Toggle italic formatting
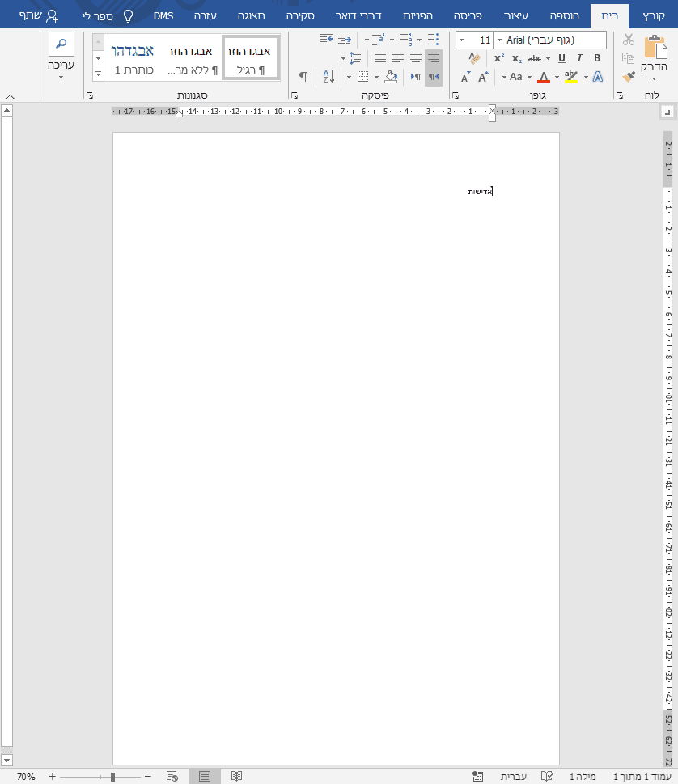Viewport: 678px width, 784px height. click(579, 58)
